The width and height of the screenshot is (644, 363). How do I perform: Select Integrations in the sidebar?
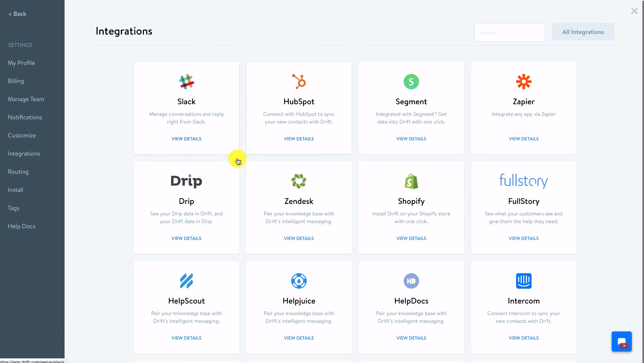(x=24, y=154)
